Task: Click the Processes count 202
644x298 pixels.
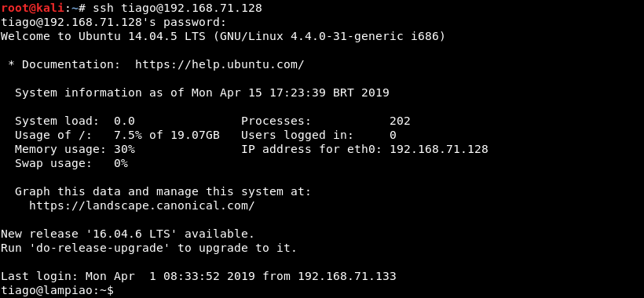Action: (x=400, y=121)
